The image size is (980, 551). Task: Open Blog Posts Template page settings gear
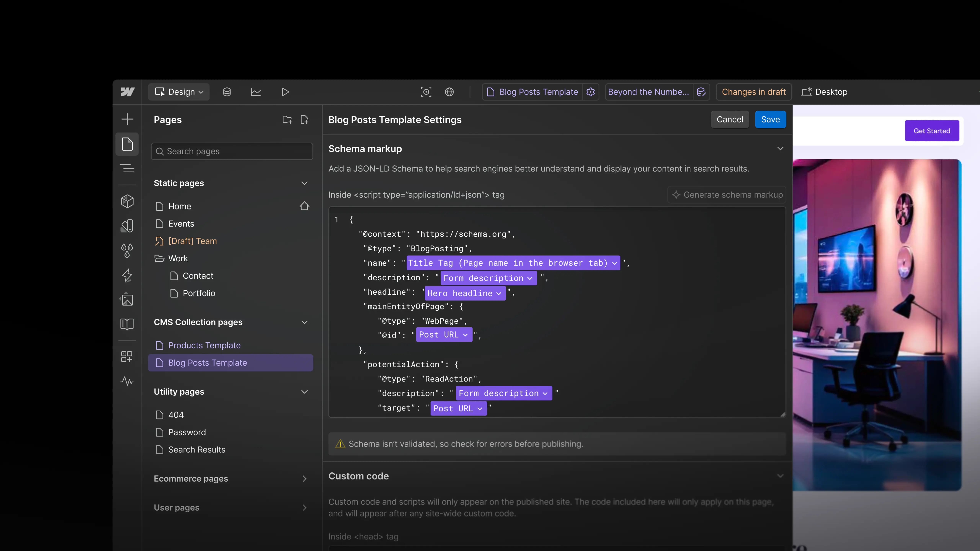tap(590, 92)
